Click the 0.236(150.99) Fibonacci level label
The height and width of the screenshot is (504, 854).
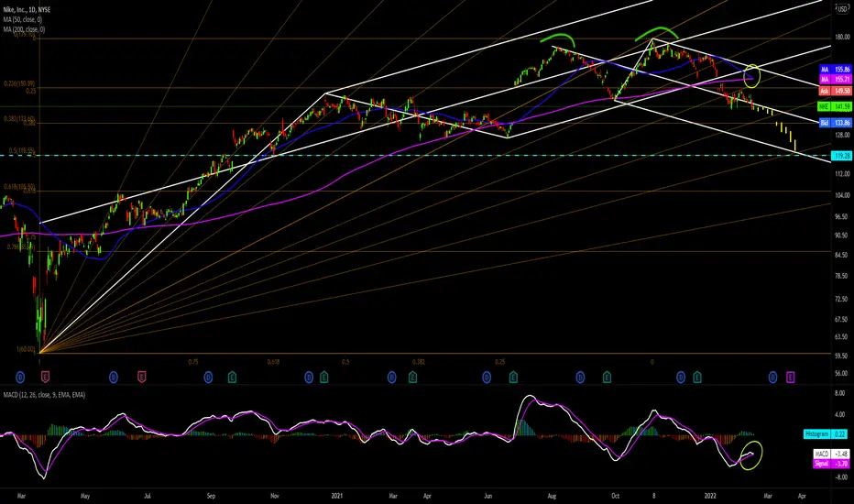[x=19, y=84]
